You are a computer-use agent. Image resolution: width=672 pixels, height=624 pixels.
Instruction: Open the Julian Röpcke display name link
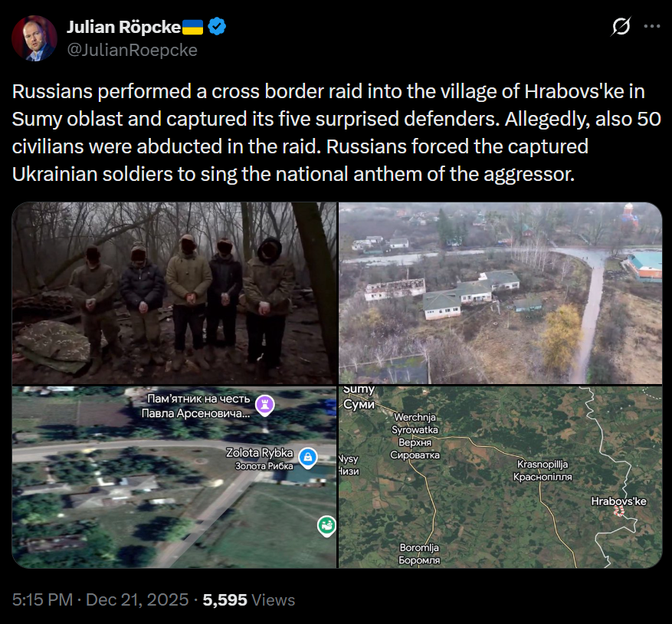coord(123,27)
